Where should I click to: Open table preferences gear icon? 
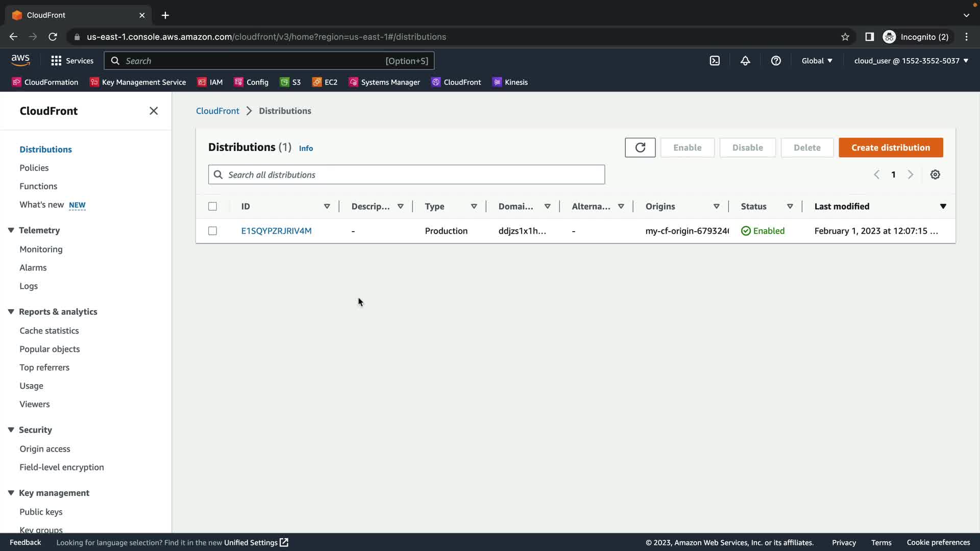coord(935,174)
